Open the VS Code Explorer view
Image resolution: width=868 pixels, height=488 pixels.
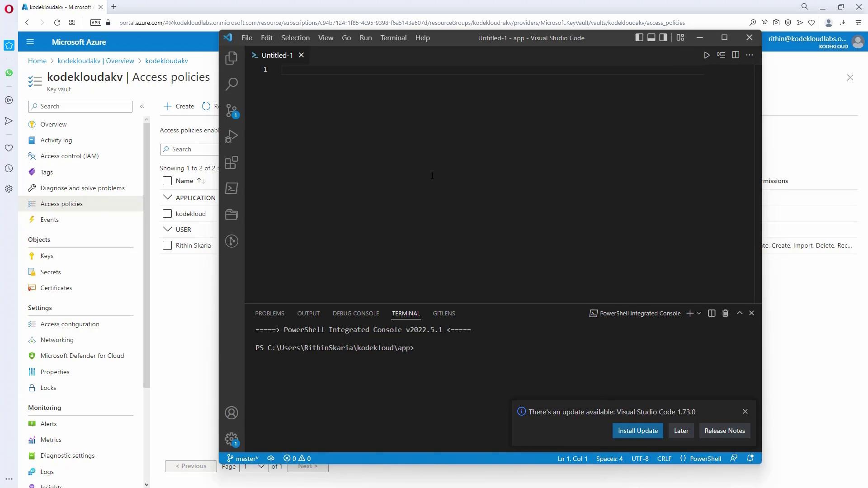click(x=231, y=58)
